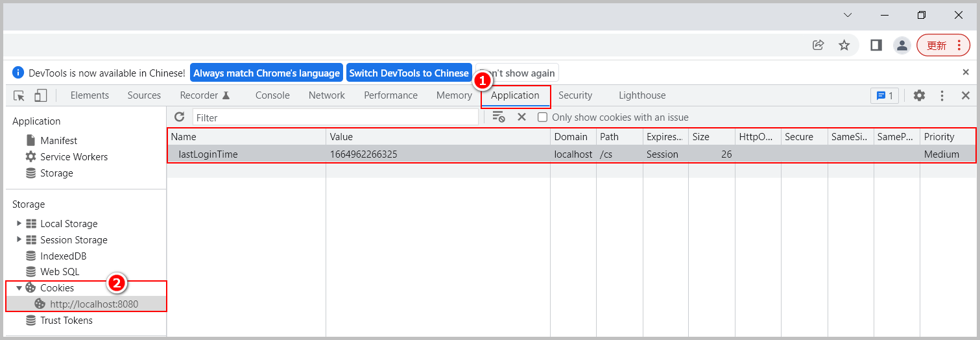Focus the cookie Filter input field

(x=335, y=117)
